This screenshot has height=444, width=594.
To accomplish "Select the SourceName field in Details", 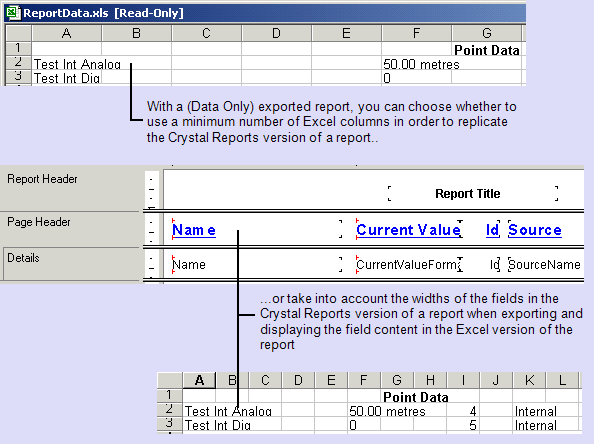I will pos(544,264).
